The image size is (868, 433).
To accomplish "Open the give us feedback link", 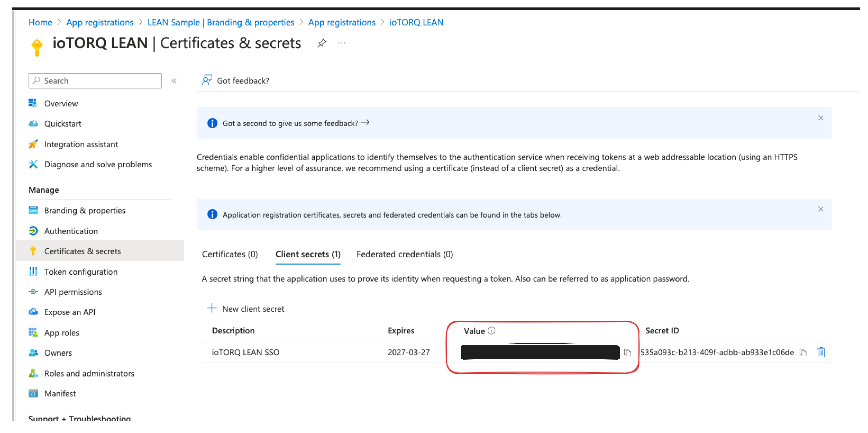I will click(x=296, y=123).
